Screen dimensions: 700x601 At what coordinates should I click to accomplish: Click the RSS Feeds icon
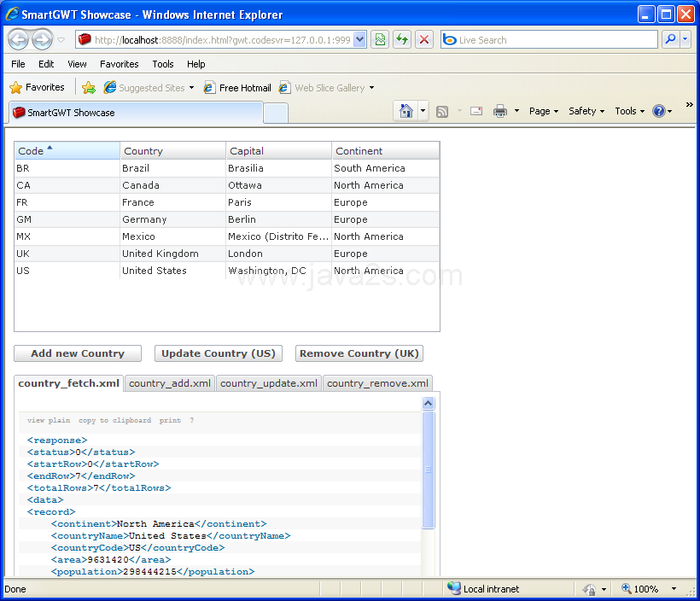[442, 111]
